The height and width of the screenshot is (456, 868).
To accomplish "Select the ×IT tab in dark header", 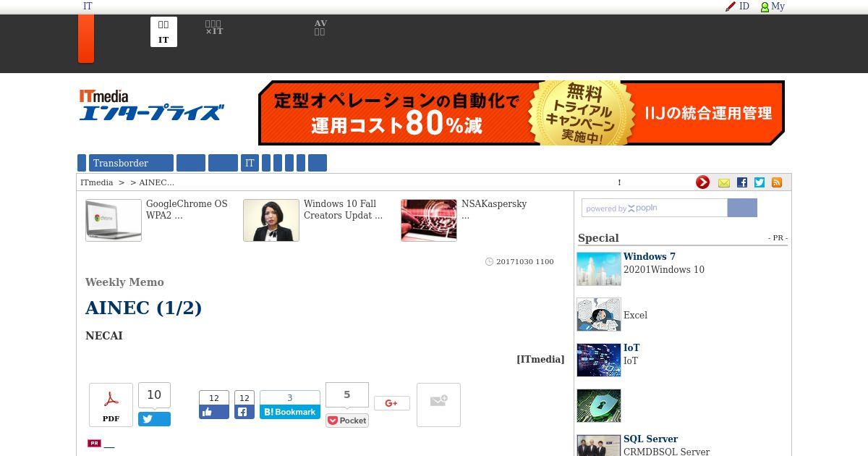I will pyautogui.click(x=213, y=28).
